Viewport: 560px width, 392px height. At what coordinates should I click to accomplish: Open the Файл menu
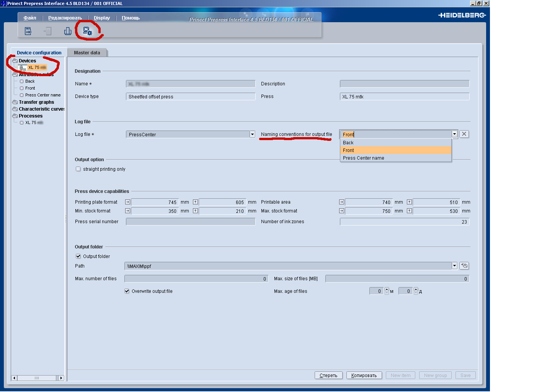pos(30,18)
